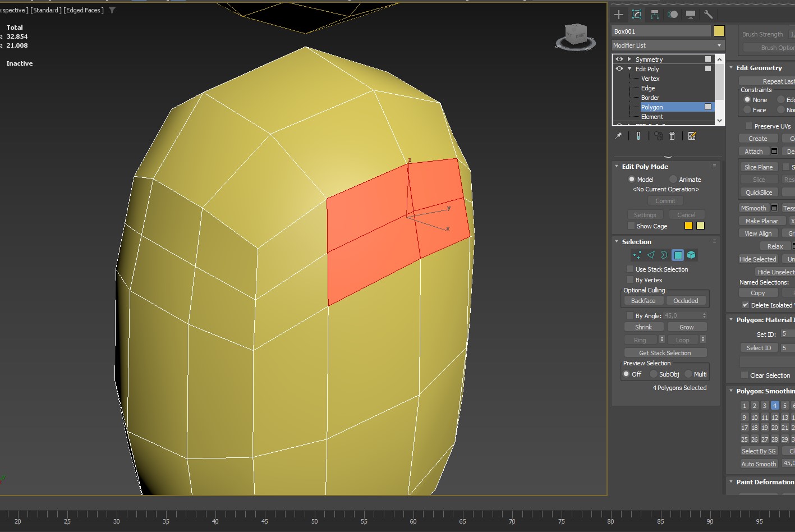This screenshot has width=795, height=532.
Task: Select the Animate radio button
Action: (x=673, y=180)
